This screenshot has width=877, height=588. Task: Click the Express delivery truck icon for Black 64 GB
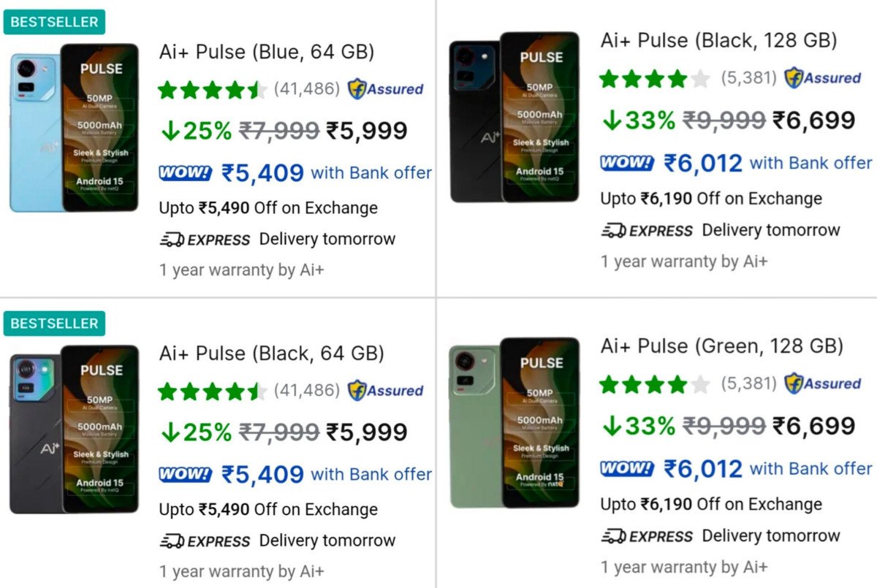tap(172, 541)
